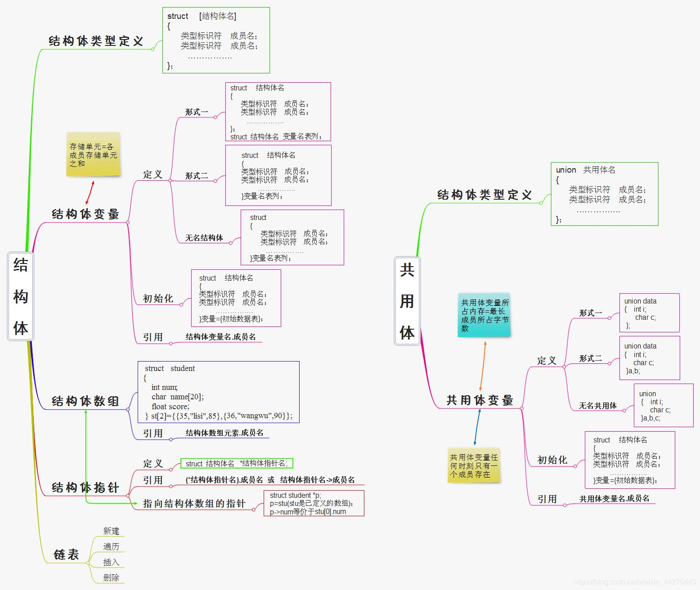This screenshot has width=700, height=590.
Task: Click code box ending struct 结构体名 变量名表列;
Action: [278, 112]
